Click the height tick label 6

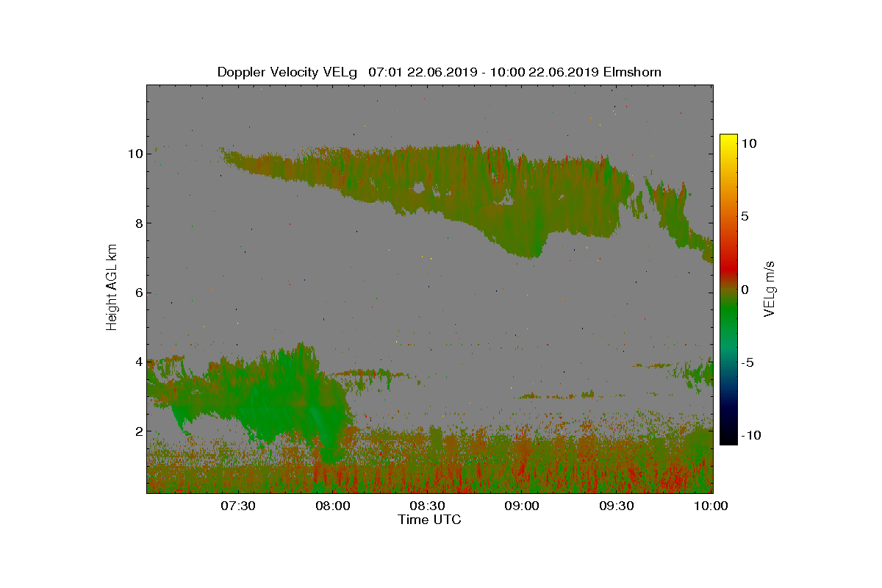tap(137, 293)
